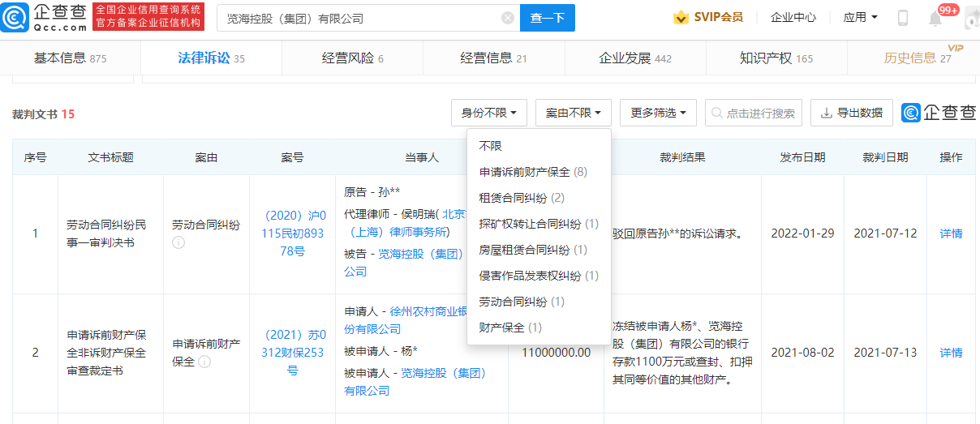Screen dimensions: 980x424
Task: Click the 11000000.00 amount cell
Action: click(557, 353)
